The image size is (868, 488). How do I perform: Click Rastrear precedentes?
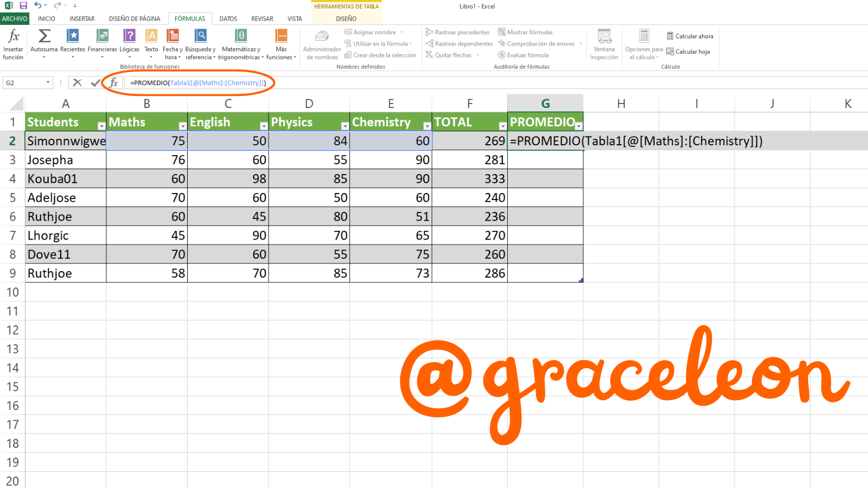pyautogui.click(x=457, y=33)
